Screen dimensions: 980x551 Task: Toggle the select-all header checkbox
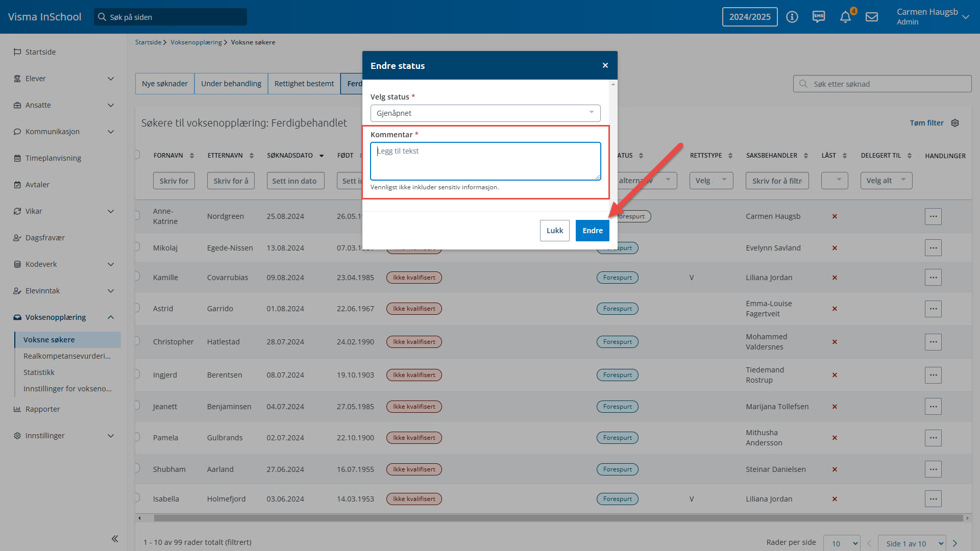point(137,155)
